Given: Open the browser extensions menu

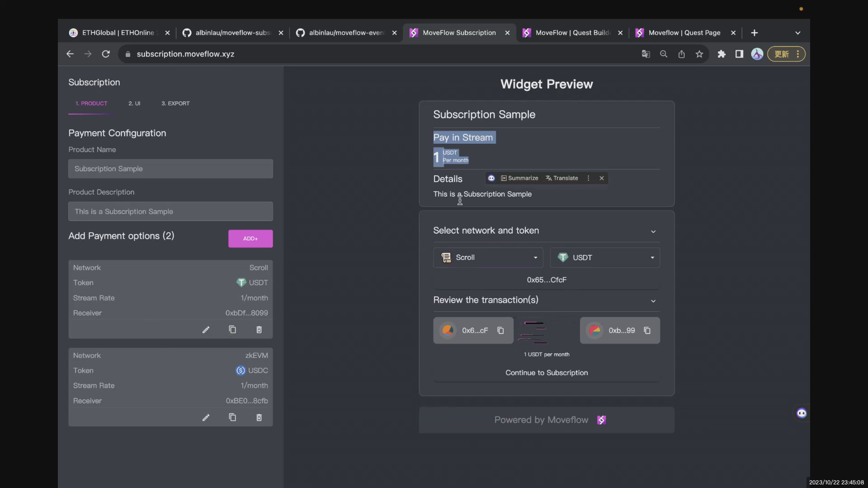Looking at the screenshot, I should coord(722,54).
